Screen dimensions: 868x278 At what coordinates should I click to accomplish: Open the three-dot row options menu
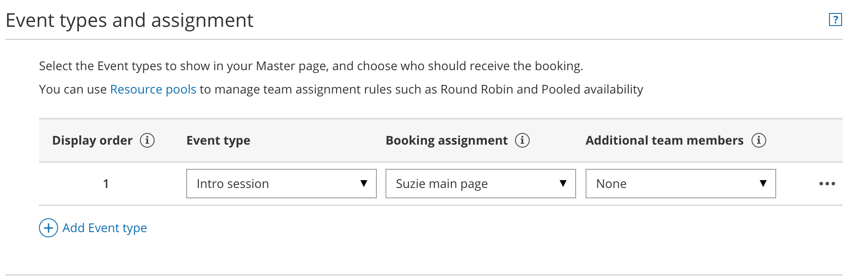pos(827,184)
